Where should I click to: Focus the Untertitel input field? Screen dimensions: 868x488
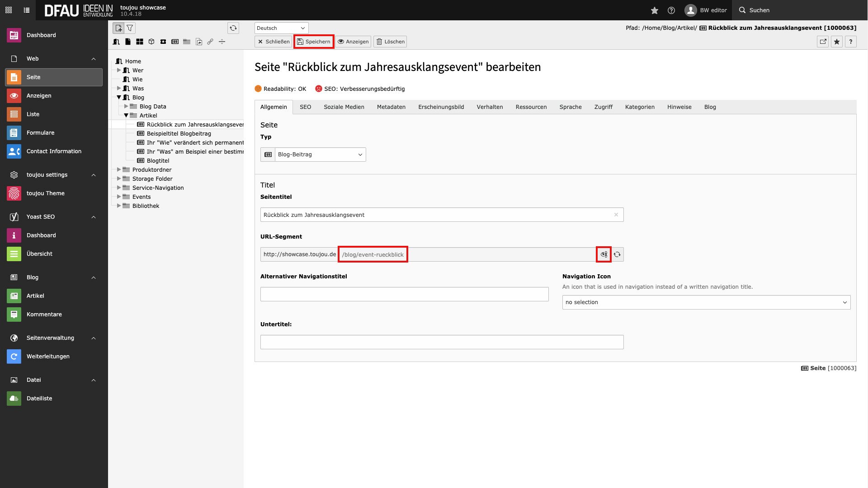[442, 342]
